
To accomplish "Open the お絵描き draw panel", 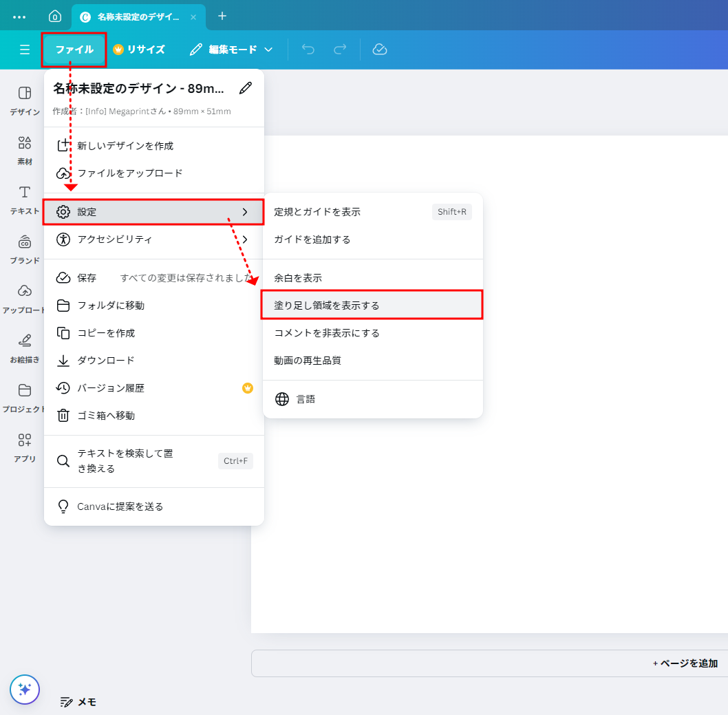I will pos(25,349).
